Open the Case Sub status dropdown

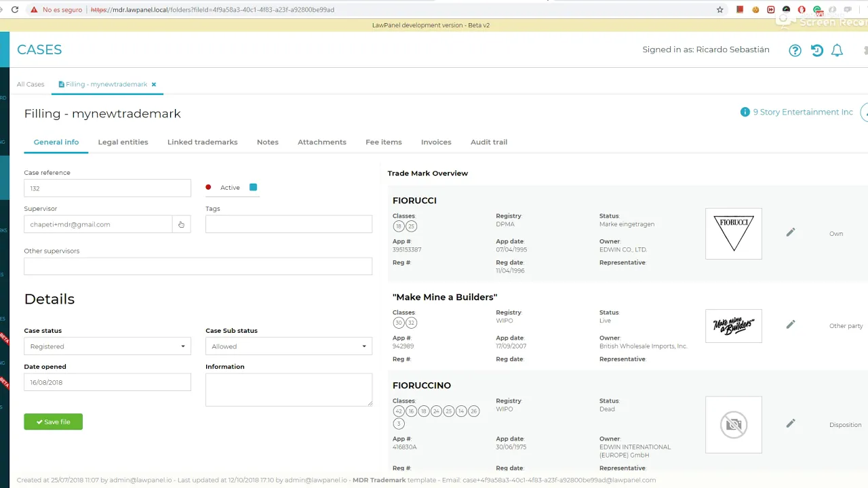click(289, 346)
